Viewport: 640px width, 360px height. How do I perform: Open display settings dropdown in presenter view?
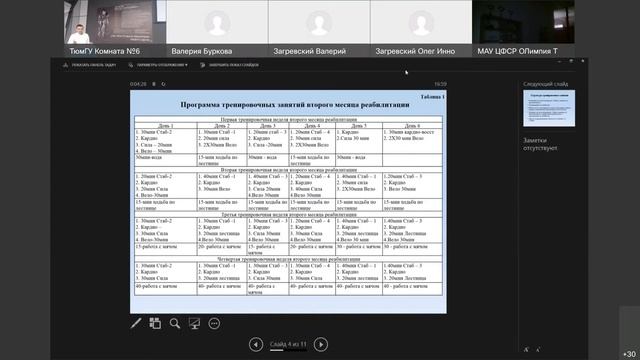158,65
